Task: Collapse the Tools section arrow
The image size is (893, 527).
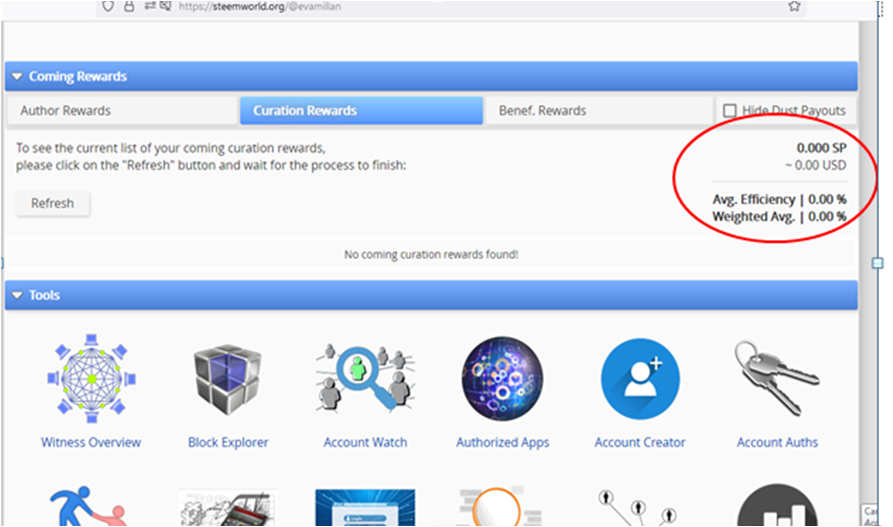Action: (17, 295)
